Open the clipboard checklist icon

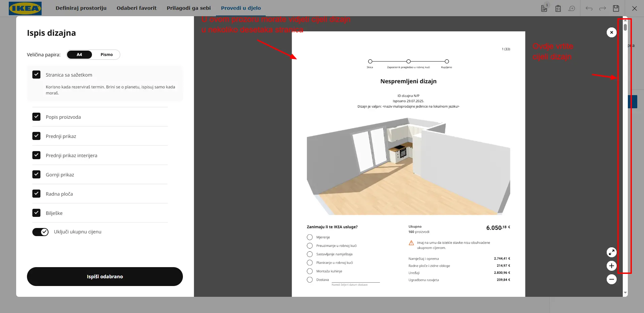tap(558, 8)
